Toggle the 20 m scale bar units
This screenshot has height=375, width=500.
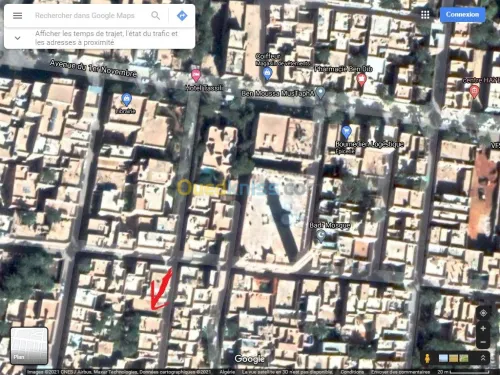[463, 372]
